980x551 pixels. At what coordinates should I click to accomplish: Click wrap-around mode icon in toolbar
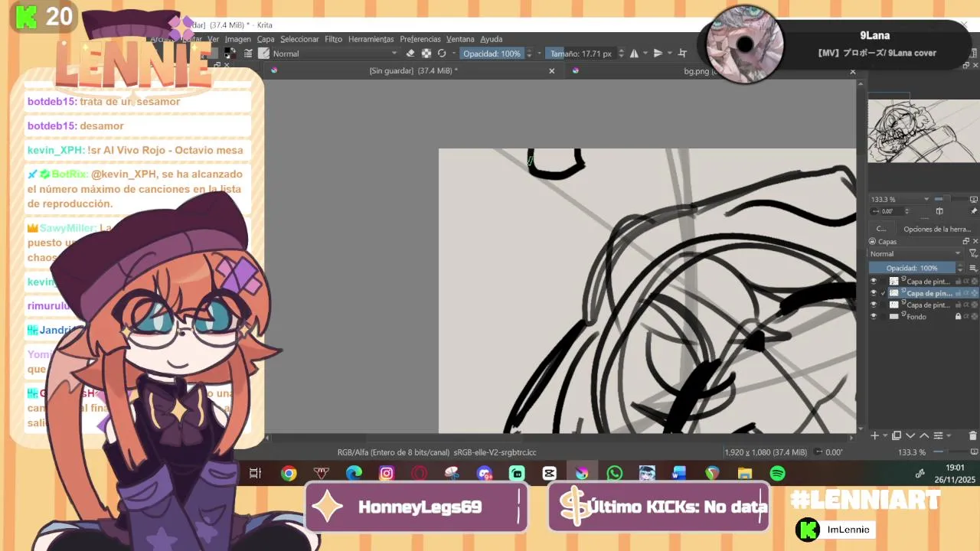point(682,54)
